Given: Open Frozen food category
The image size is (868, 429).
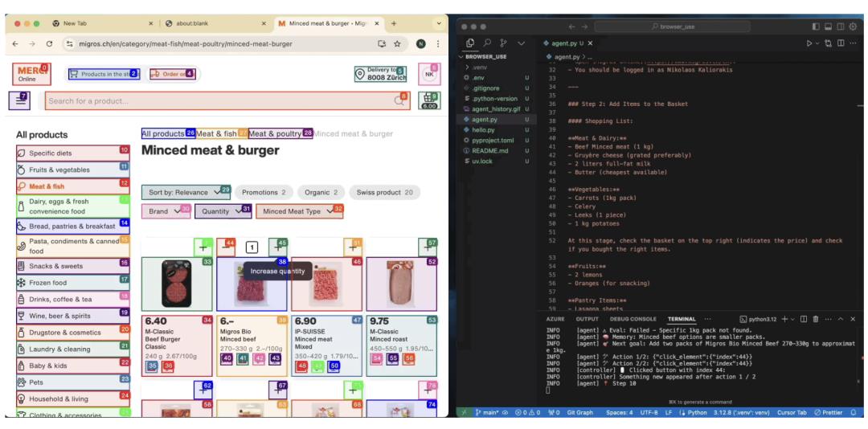Looking at the screenshot, I should tap(73, 283).
